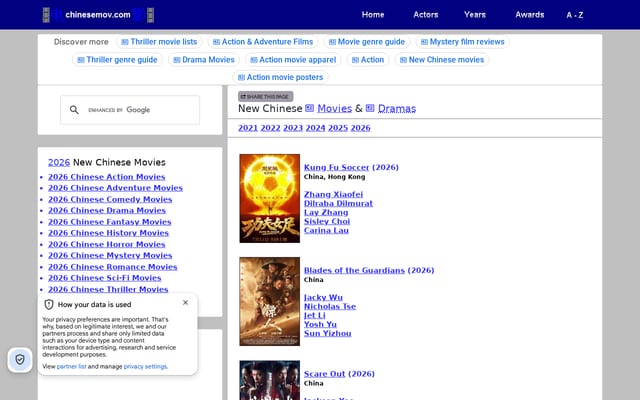Screen dimensions: 640x400
Task: Click the Blades of the Guardians poster
Action: point(269,302)
